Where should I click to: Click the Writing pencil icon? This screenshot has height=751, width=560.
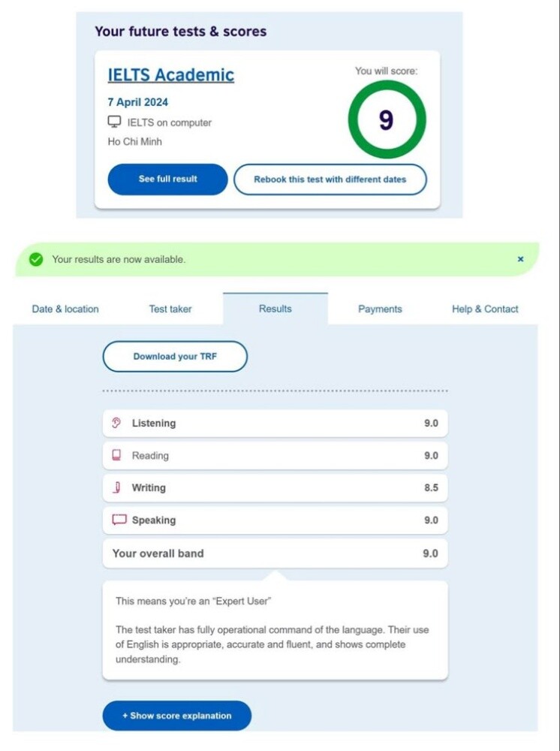tap(117, 487)
